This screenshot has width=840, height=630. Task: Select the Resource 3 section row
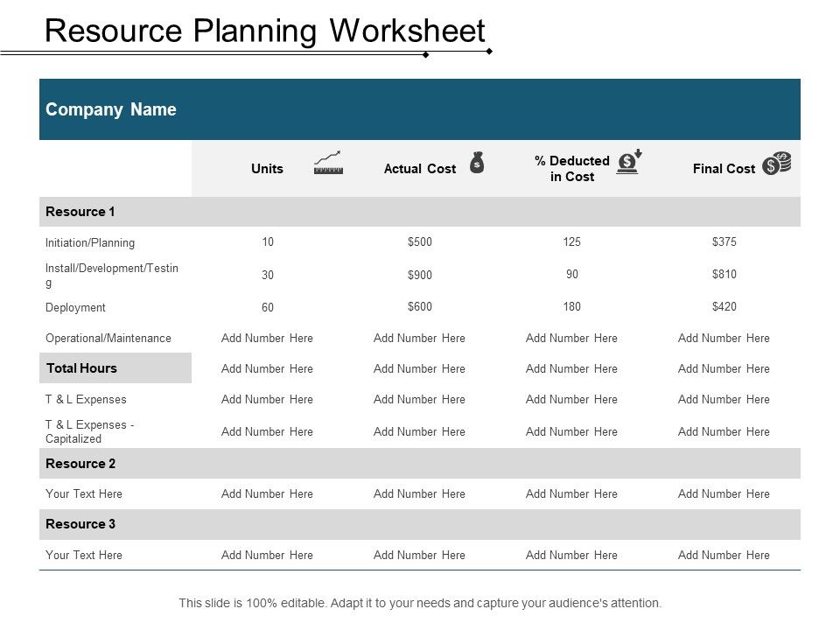pos(419,524)
